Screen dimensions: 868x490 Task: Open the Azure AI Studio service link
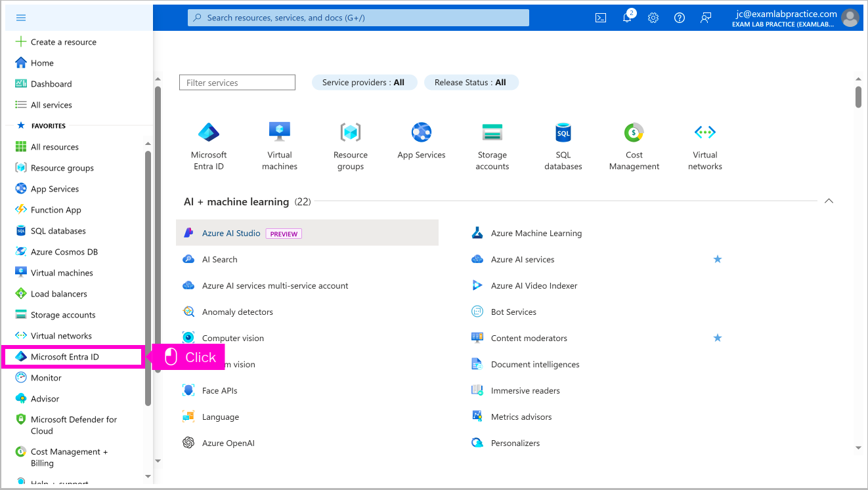[x=231, y=233]
